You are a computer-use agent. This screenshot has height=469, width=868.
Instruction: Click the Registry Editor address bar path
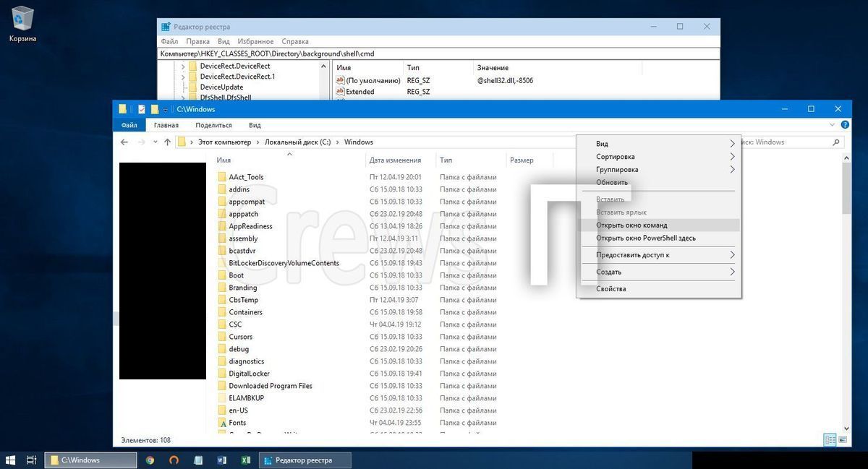(439, 53)
